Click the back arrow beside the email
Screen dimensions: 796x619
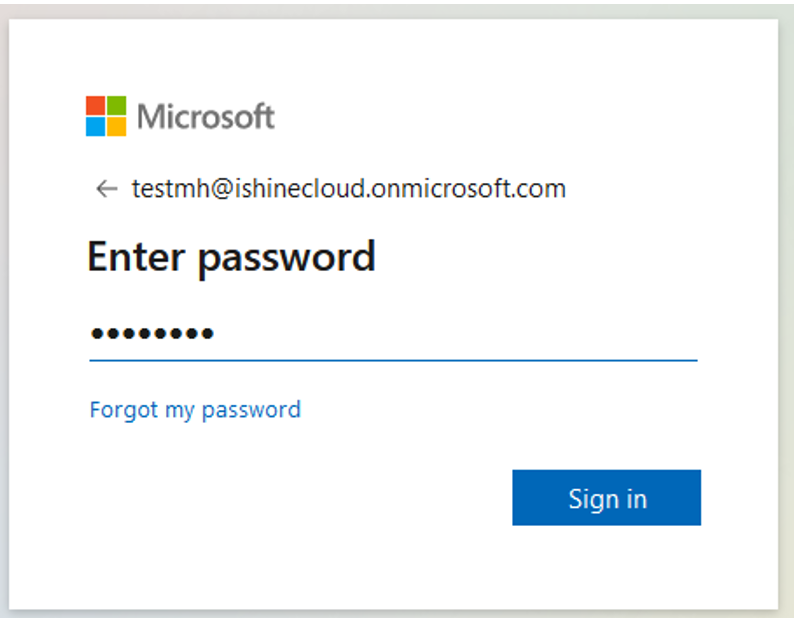[107, 188]
